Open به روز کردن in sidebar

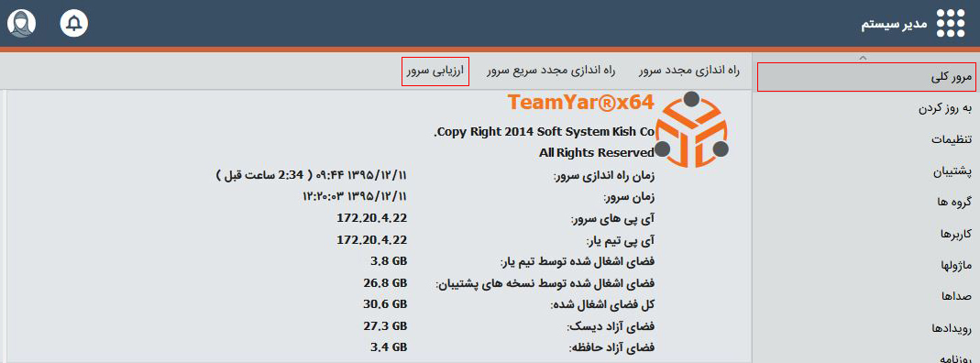945,108
